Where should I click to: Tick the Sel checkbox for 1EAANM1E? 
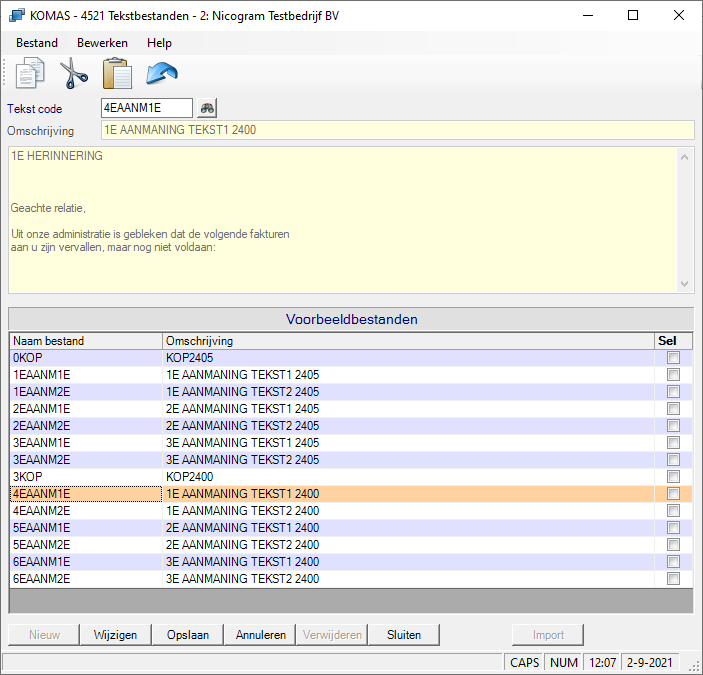click(673, 375)
